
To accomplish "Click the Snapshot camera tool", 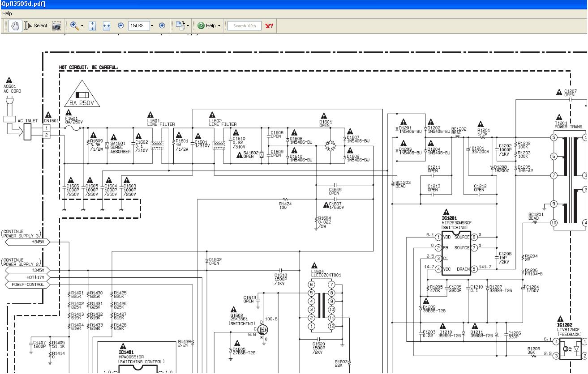I will pyautogui.click(x=56, y=26).
